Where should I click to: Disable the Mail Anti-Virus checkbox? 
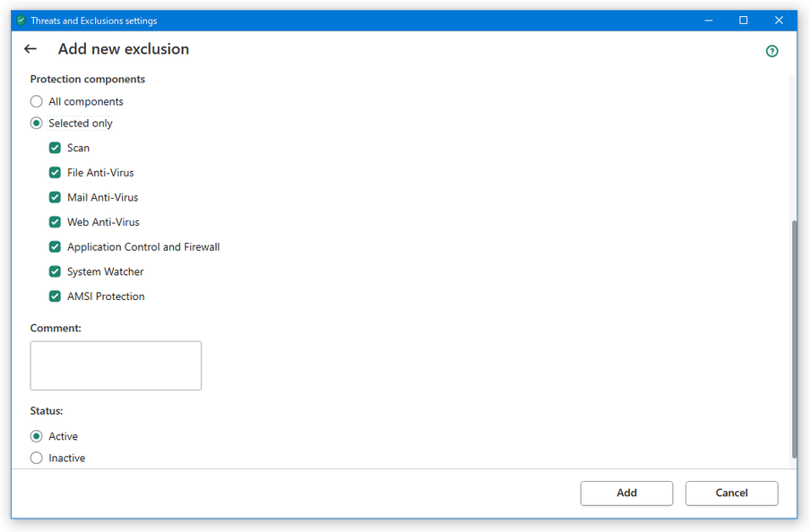click(55, 197)
